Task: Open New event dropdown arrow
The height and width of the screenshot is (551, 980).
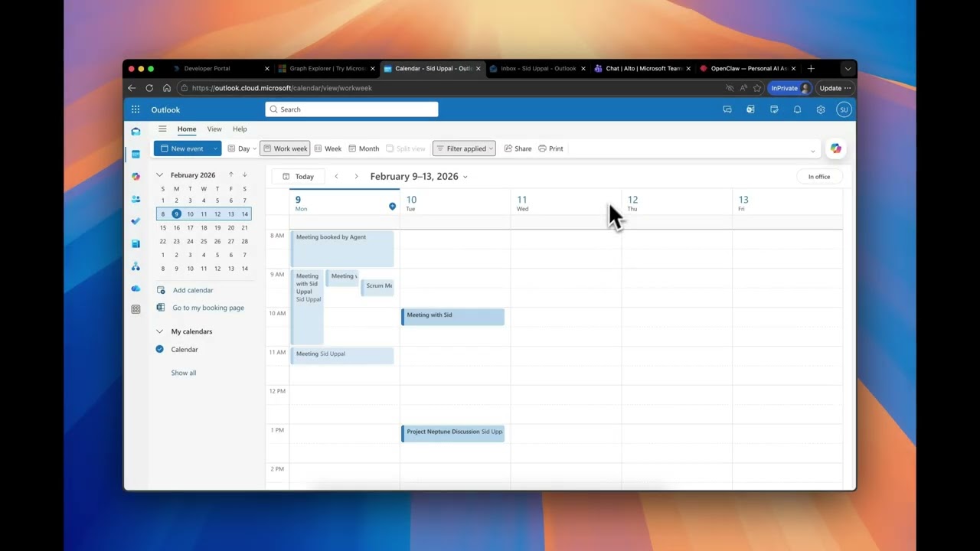Action: pos(215,148)
